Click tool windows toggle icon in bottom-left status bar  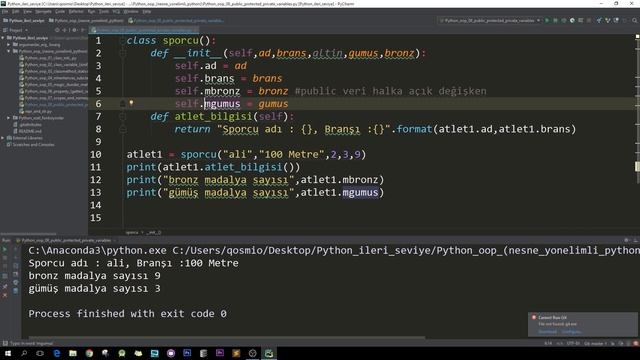point(5,344)
